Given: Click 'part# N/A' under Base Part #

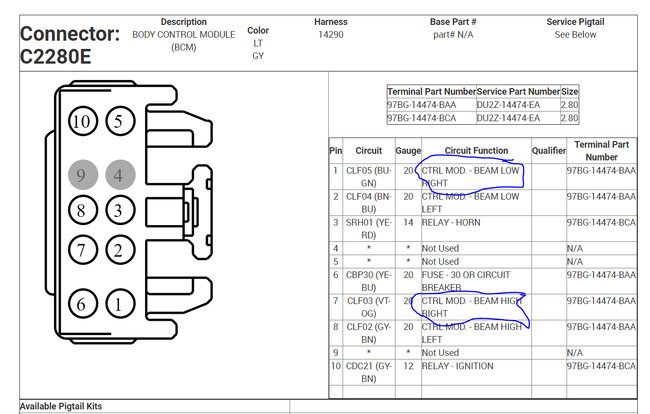Looking at the screenshot, I should (453, 35).
